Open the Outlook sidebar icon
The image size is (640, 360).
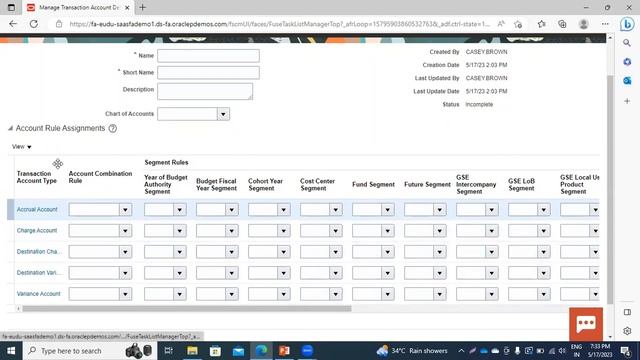click(x=627, y=80)
